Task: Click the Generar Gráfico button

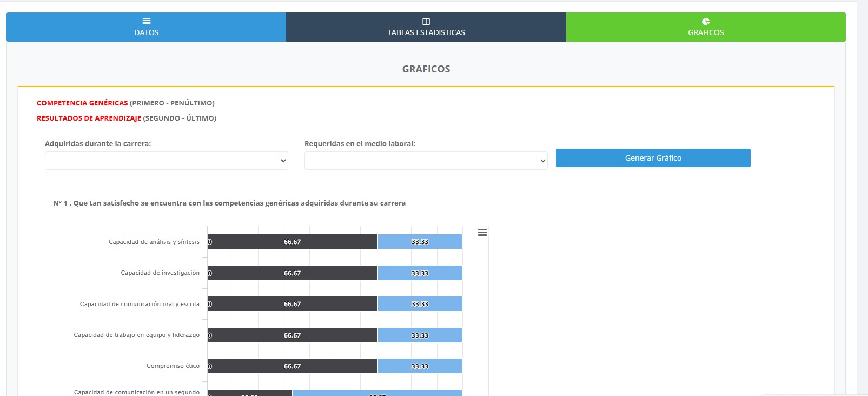Action: 653,158
